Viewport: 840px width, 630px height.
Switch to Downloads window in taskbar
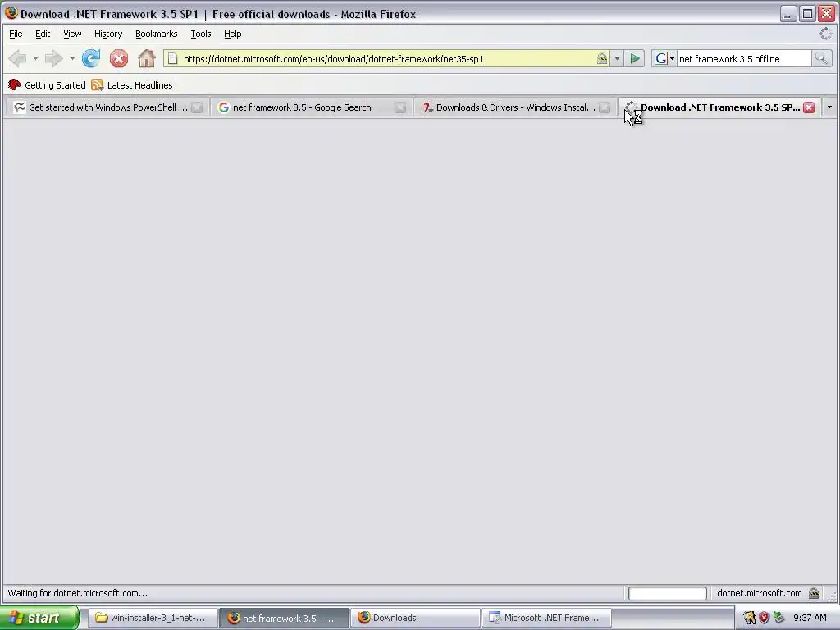pyautogui.click(x=416, y=618)
